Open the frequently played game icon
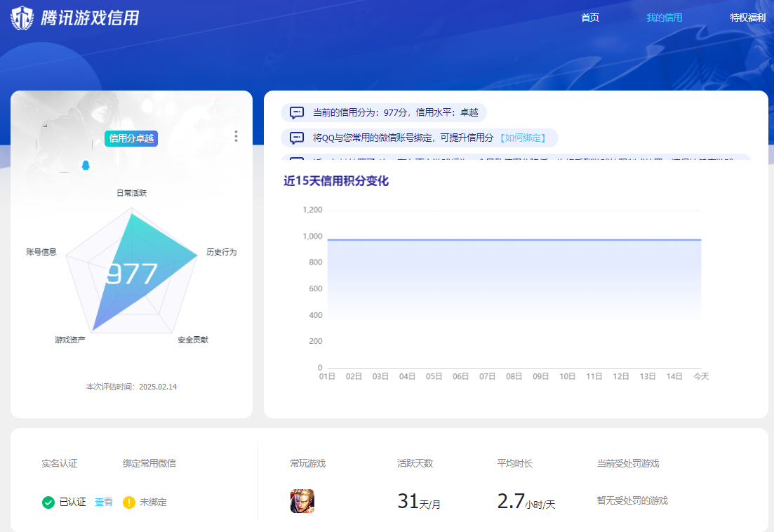This screenshot has height=532, width=774. click(x=302, y=501)
